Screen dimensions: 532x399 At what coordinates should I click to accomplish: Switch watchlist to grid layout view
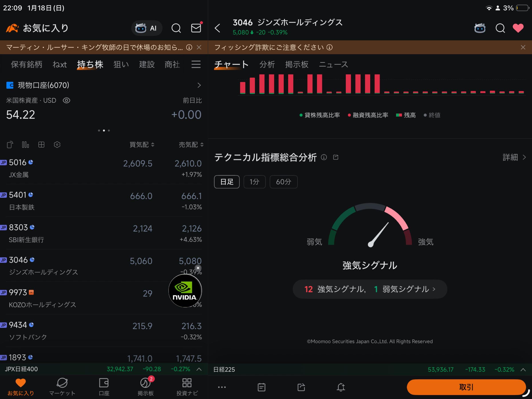click(x=41, y=145)
